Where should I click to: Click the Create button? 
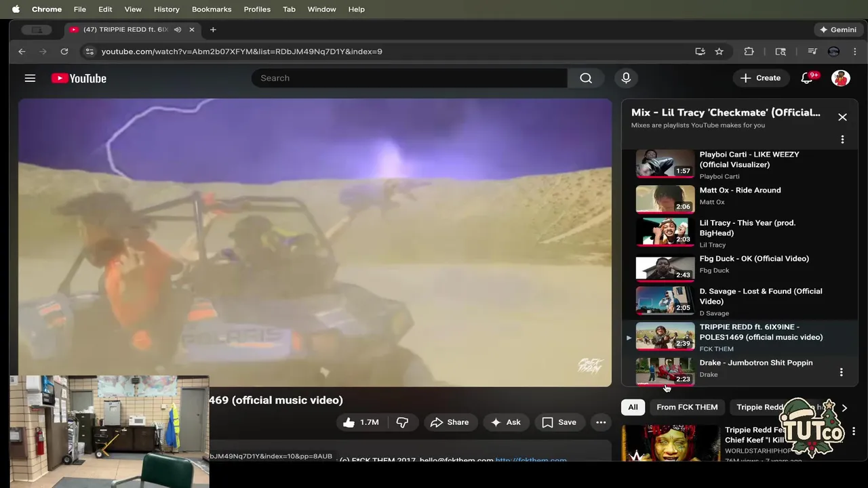pyautogui.click(x=761, y=78)
